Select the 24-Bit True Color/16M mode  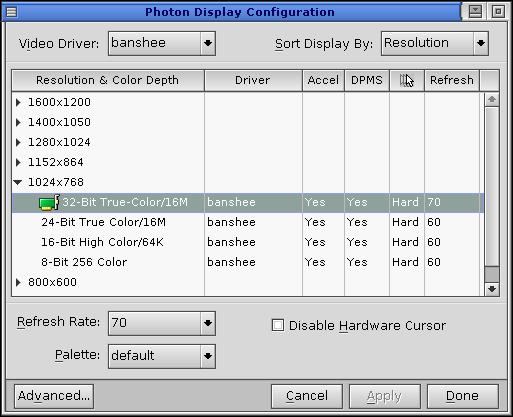[247, 222]
